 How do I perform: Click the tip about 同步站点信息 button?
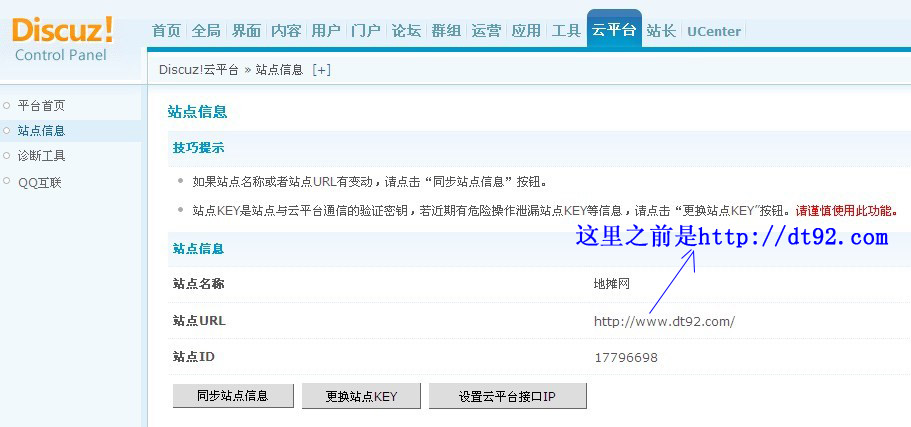370,181
